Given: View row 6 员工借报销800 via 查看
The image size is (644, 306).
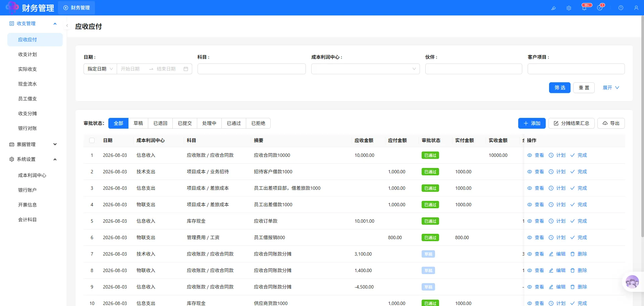Looking at the screenshot, I should pos(536,237).
